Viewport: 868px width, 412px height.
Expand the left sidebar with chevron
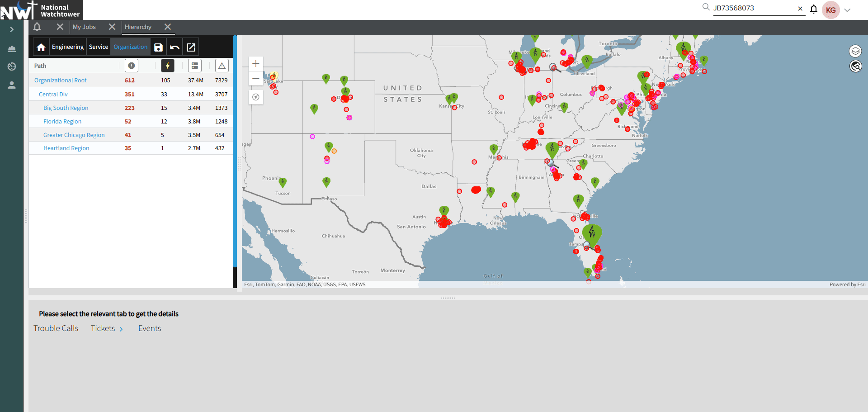tap(12, 29)
